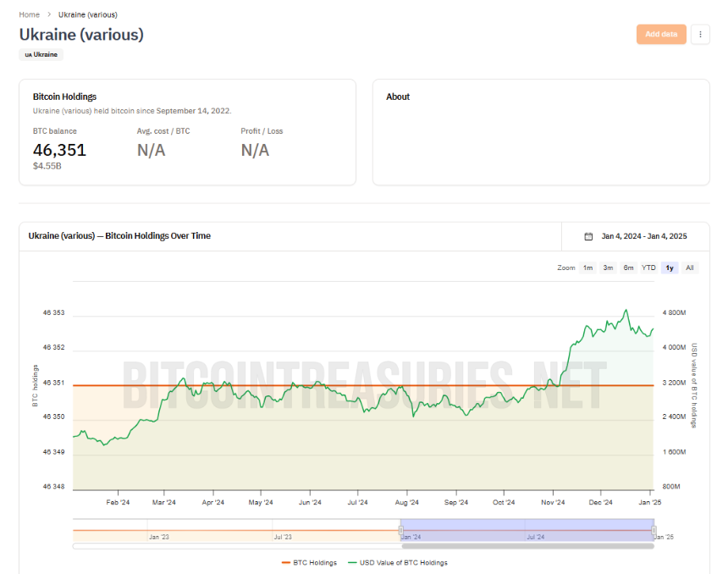The image size is (728, 574).
Task: Click the Bitcoin Holdings Over Time chart title
Action: click(x=119, y=236)
